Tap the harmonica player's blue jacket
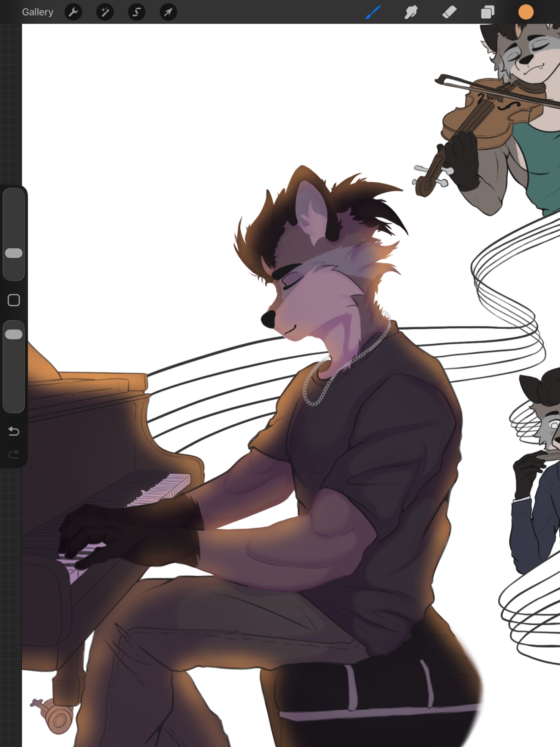 pyautogui.click(x=534, y=523)
